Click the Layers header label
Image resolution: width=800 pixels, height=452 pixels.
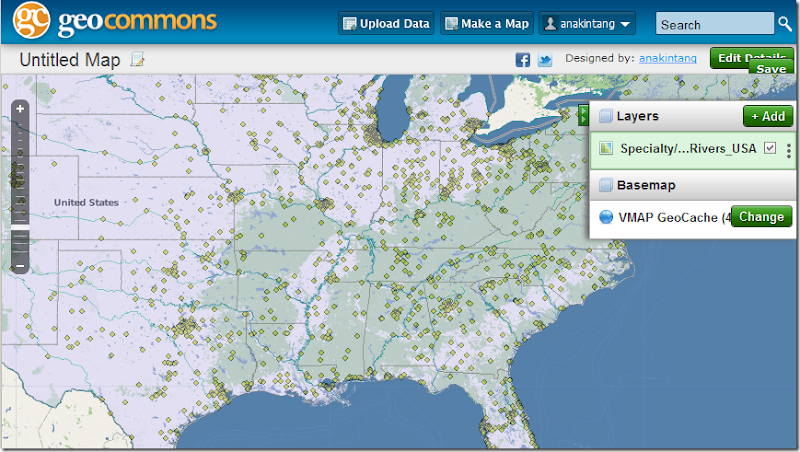(637, 116)
